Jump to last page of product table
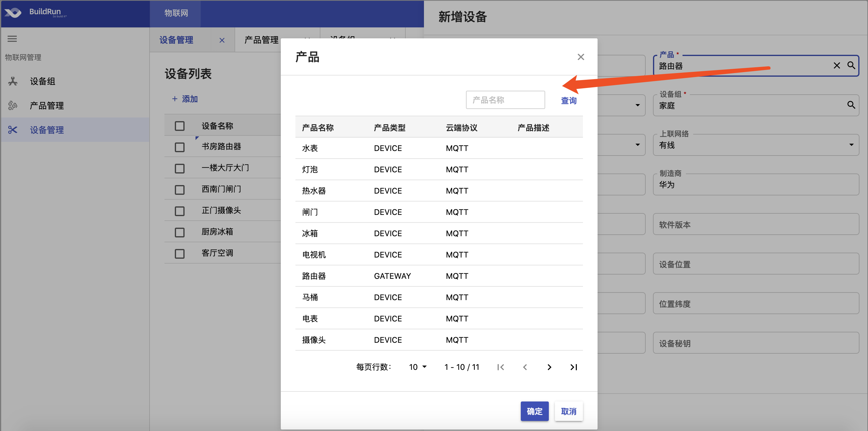Viewport: 868px width, 431px height. click(573, 367)
